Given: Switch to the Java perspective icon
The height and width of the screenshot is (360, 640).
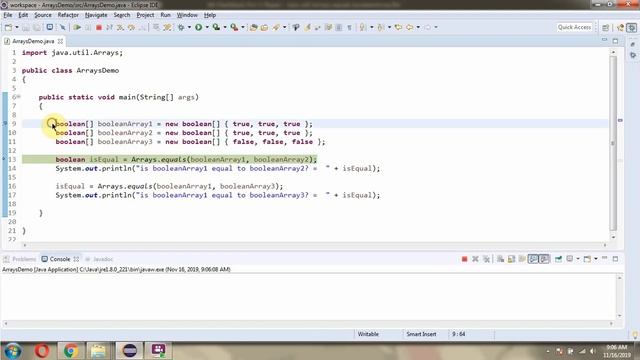Looking at the screenshot, I should (621, 27).
